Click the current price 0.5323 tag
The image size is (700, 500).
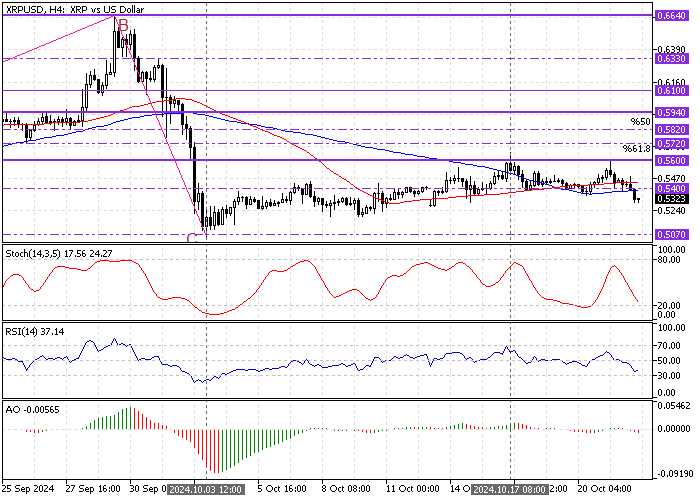tap(671, 199)
